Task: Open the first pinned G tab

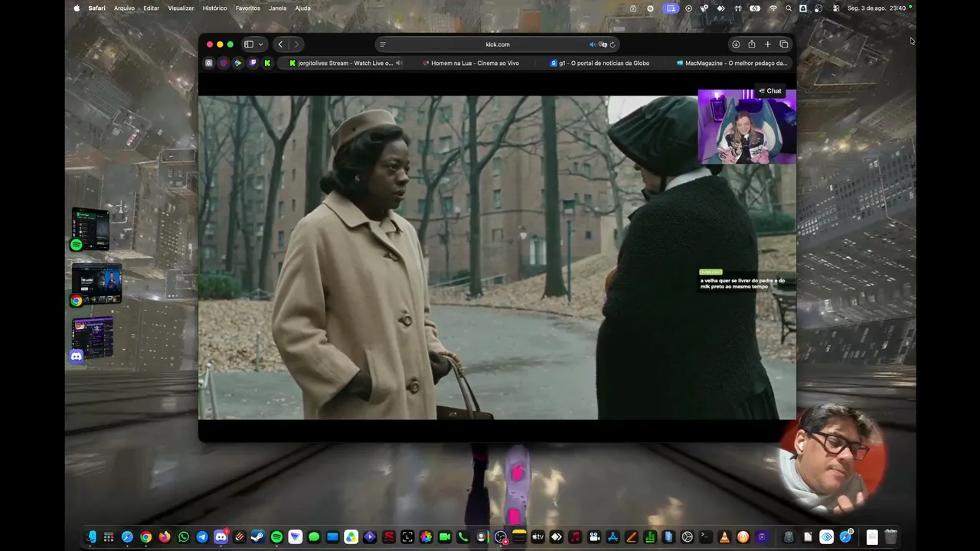Action: click(x=209, y=63)
